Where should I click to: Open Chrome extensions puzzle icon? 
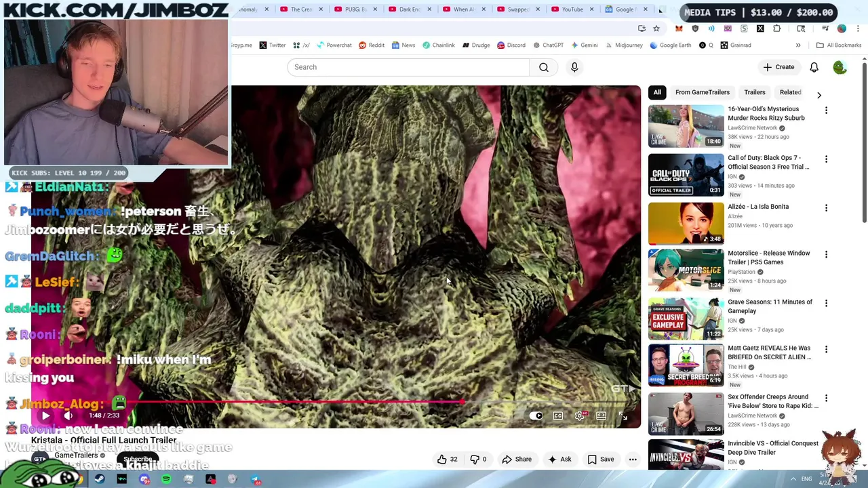[x=776, y=28]
